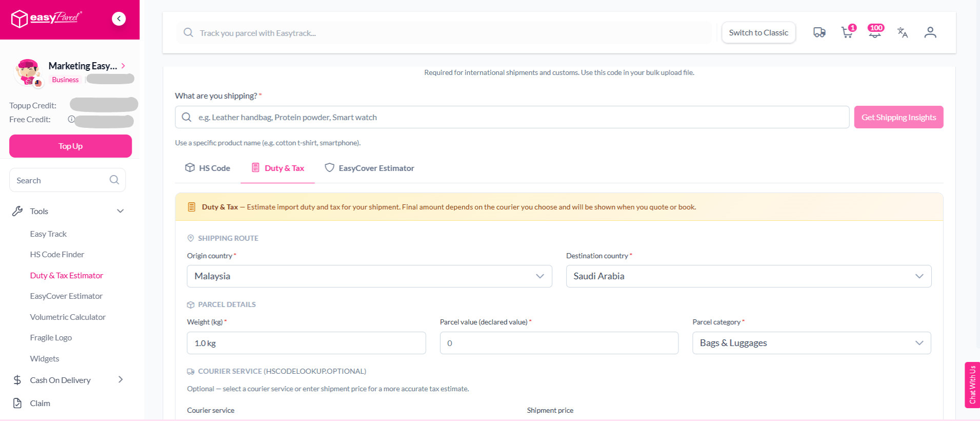980x421 pixels.
Task: Open notifications bell showing 100
Action: click(x=875, y=32)
